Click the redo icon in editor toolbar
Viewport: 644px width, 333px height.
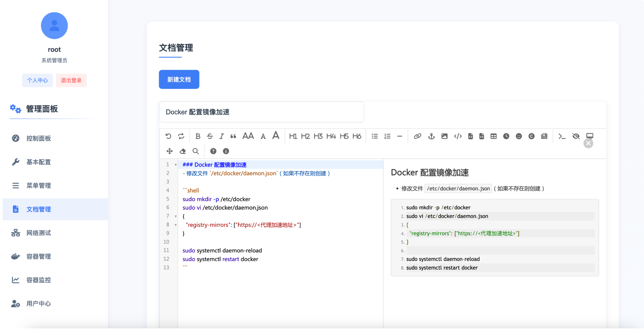(x=181, y=136)
